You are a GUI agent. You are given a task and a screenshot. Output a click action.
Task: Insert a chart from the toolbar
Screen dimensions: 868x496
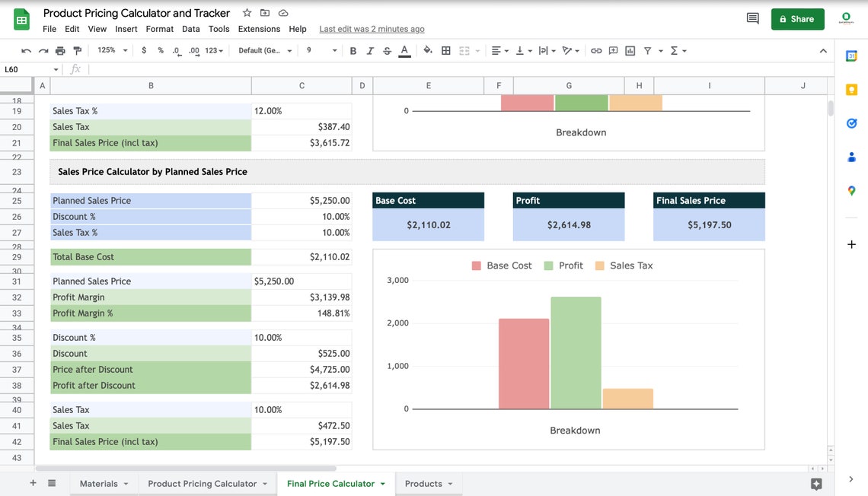coord(630,50)
